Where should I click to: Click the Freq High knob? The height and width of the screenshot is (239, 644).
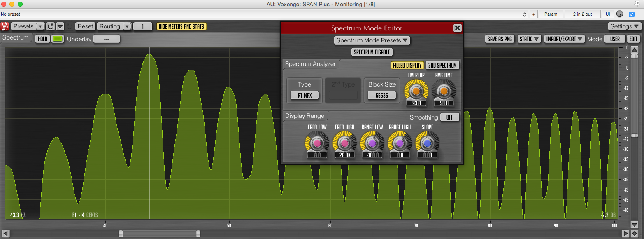[344, 143]
